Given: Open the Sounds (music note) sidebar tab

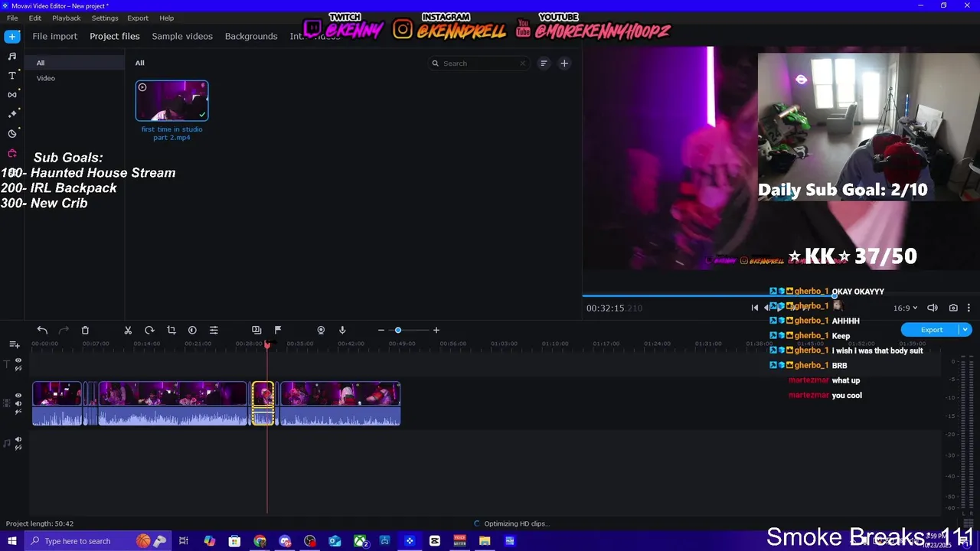Looking at the screenshot, I should coord(12,56).
